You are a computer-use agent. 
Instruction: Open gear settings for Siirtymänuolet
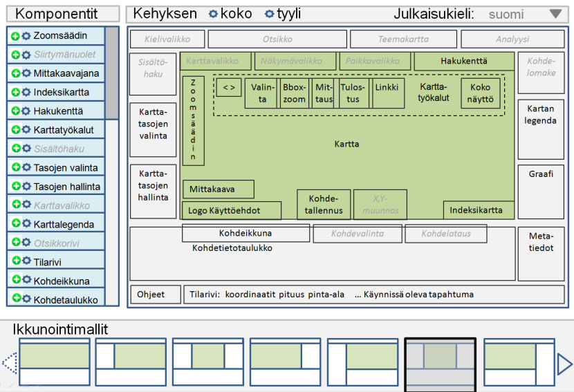[x=26, y=55]
